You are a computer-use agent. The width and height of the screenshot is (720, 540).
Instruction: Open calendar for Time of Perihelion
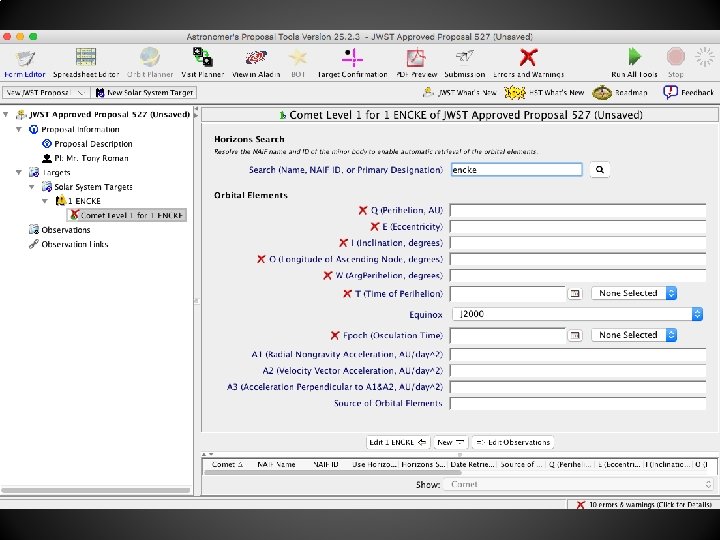(x=574, y=293)
